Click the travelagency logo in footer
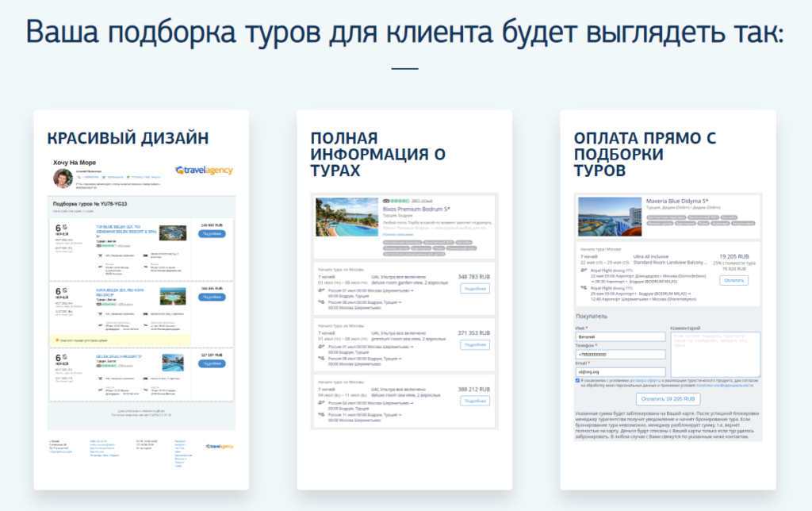Image resolution: width=812 pixels, height=511 pixels. click(x=220, y=447)
